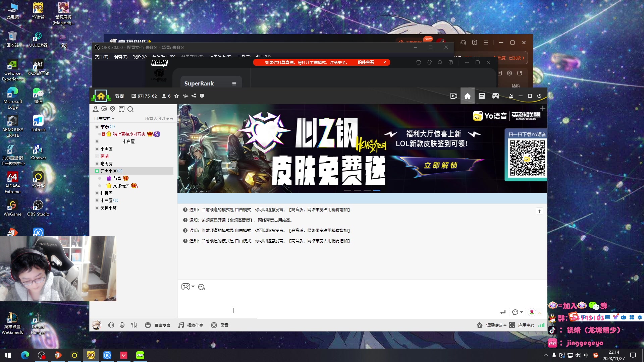Click the headset support icon in back window
The height and width of the screenshot is (362, 644).
pos(463,43)
